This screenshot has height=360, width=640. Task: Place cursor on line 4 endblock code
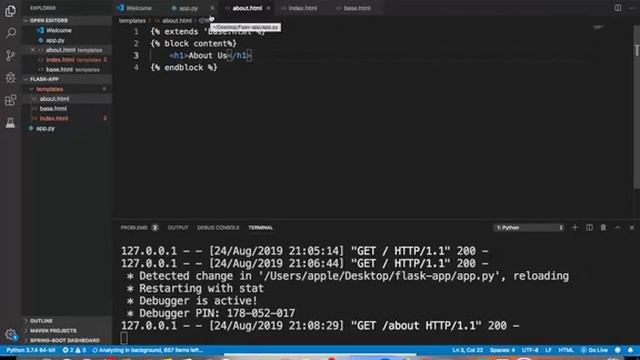pos(184,68)
